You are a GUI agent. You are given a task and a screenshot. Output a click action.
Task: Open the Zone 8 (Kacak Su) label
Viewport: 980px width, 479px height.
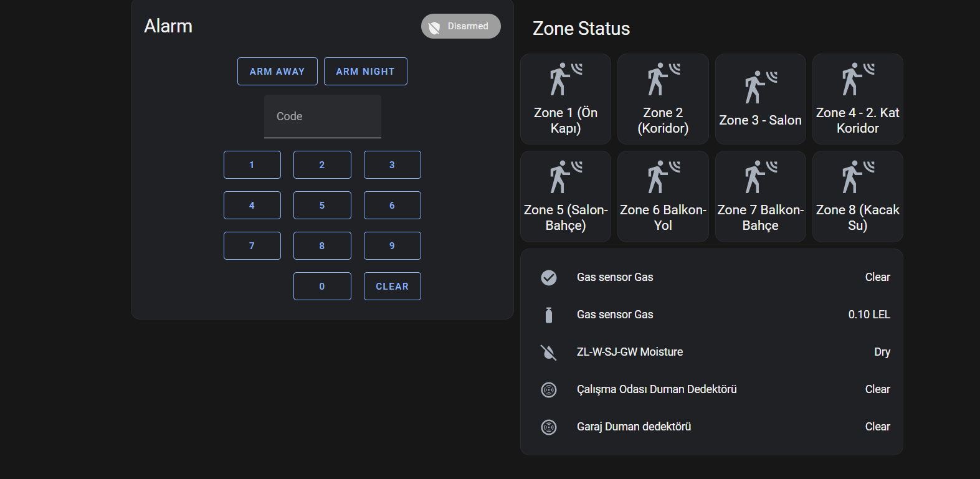point(858,217)
